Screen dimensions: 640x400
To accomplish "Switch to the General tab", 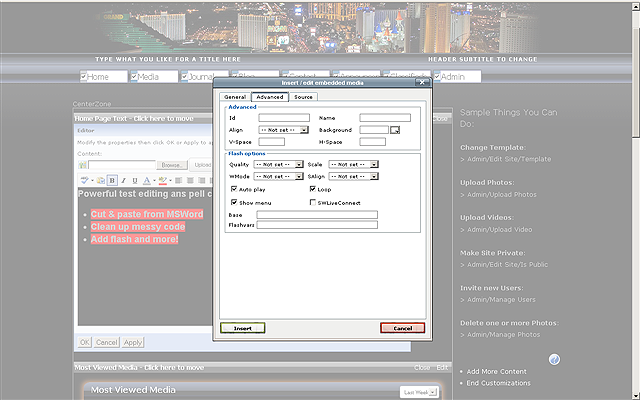I will tap(235, 97).
